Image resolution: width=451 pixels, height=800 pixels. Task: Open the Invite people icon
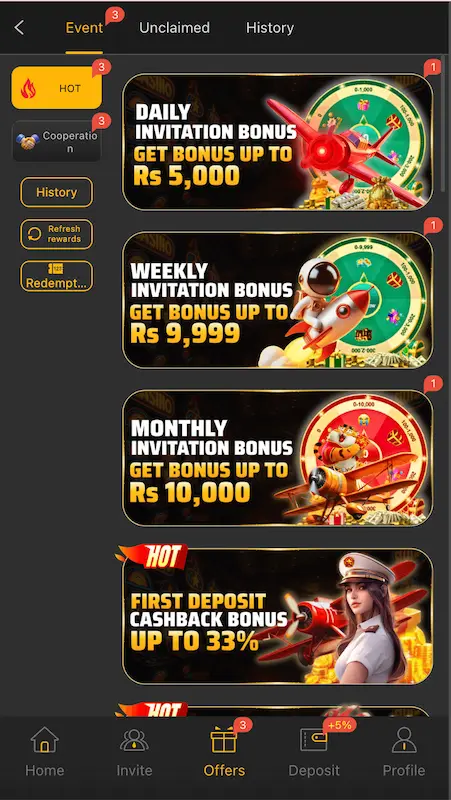coord(134,740)
